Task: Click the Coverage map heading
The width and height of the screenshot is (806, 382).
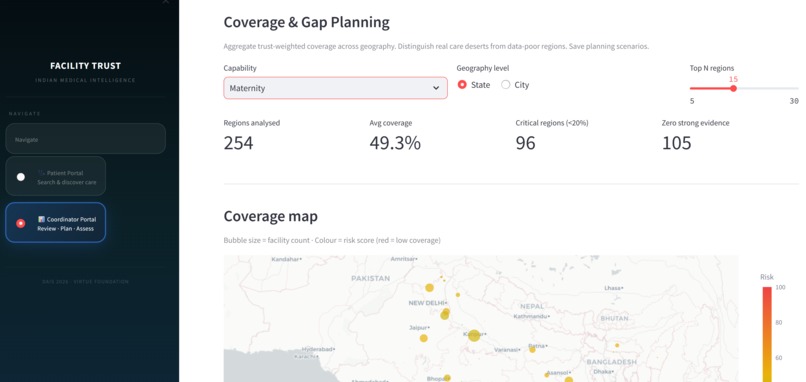Action: 270,216
